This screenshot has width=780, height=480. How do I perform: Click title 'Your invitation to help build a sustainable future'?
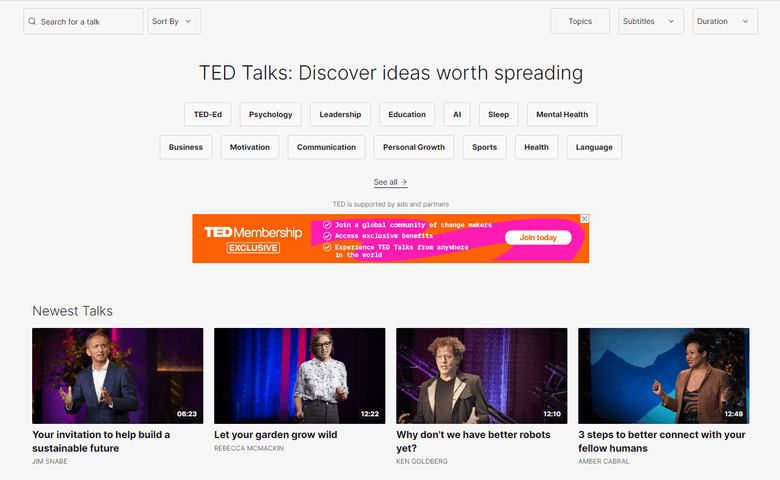[x=101, y=441]
